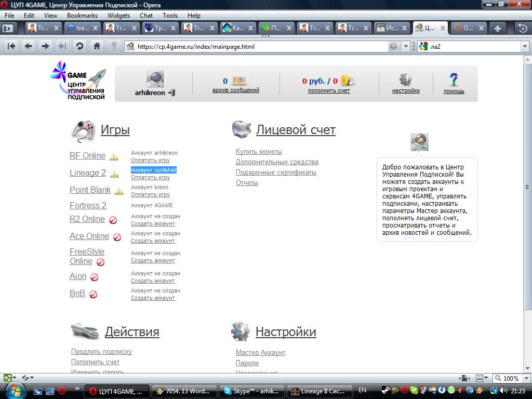Close the current 'Ц...' tab

click(443, 28)
